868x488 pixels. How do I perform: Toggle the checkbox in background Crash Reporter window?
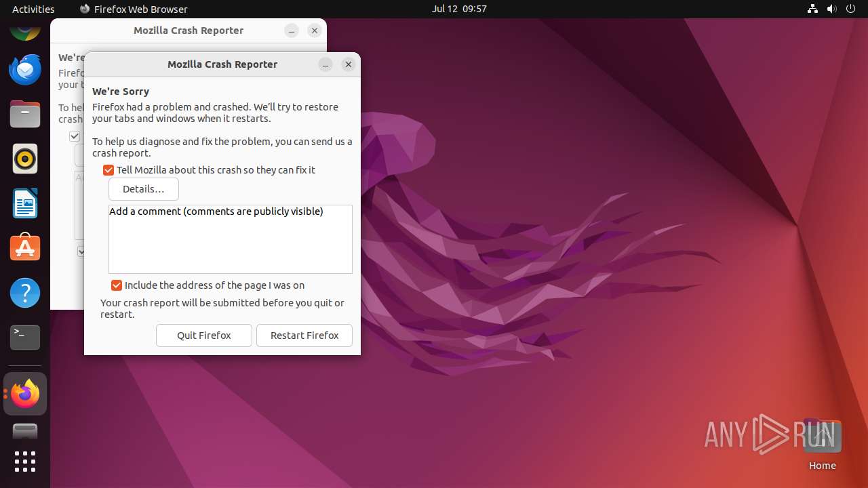pyautogui.click(x=75, y=136)
